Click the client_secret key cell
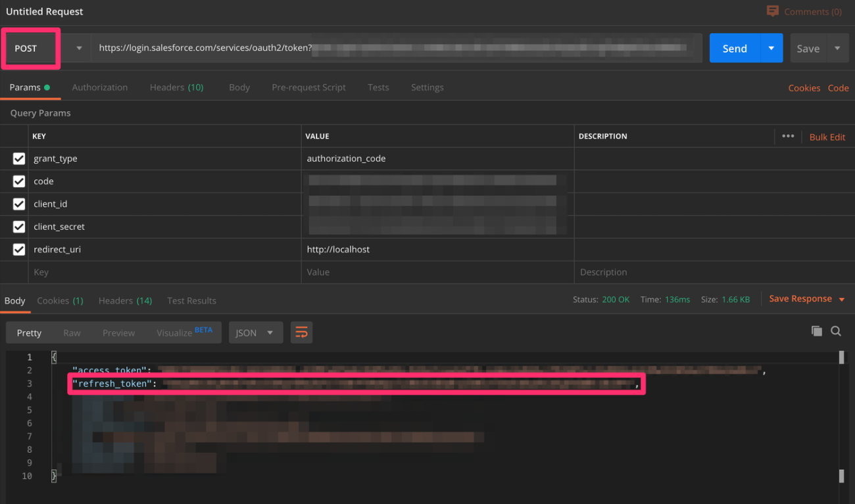This screenshot has height=504, width=855. [x=164, y=227]
